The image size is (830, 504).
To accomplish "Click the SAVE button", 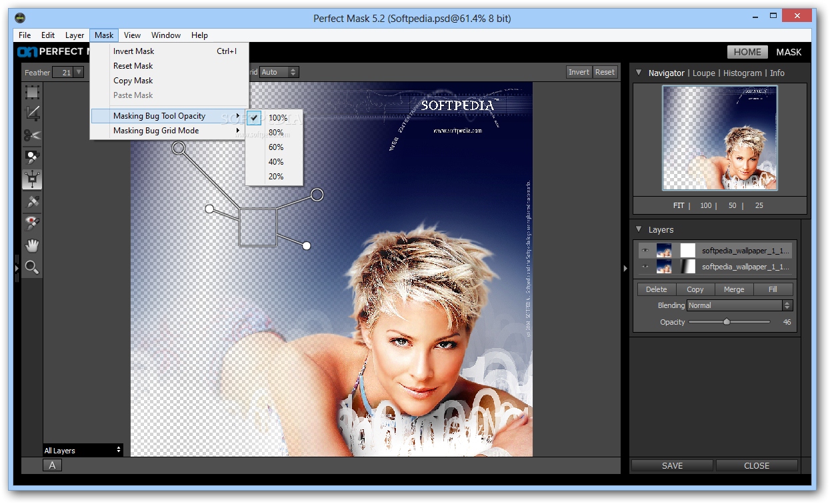I will click(672, 465).
